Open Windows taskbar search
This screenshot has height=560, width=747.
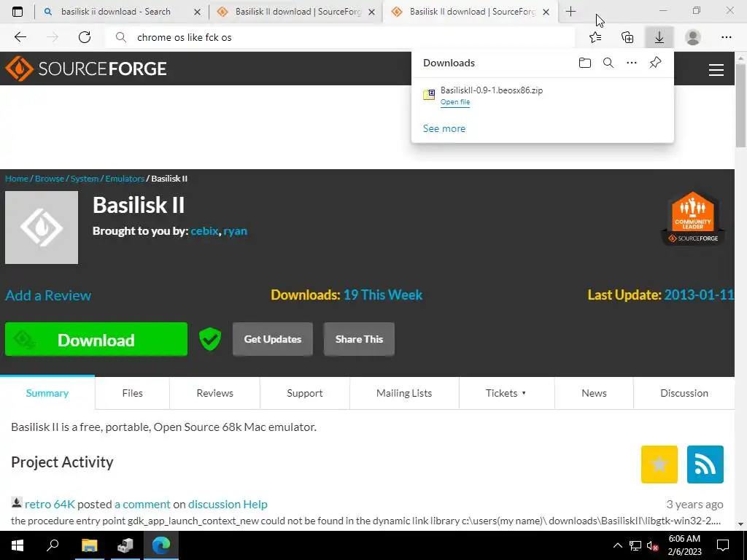[53, 545]
